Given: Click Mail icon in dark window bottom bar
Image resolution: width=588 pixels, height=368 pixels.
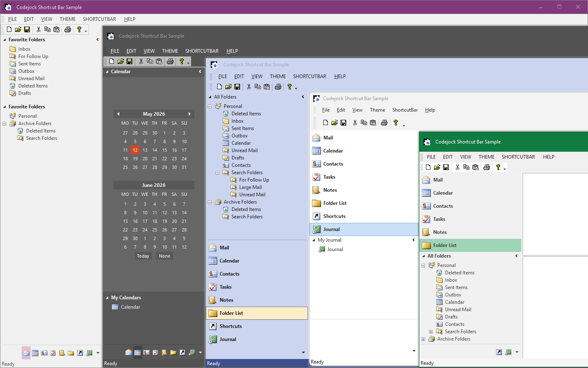Looking at the screenshot, I should tap(129, 352).
